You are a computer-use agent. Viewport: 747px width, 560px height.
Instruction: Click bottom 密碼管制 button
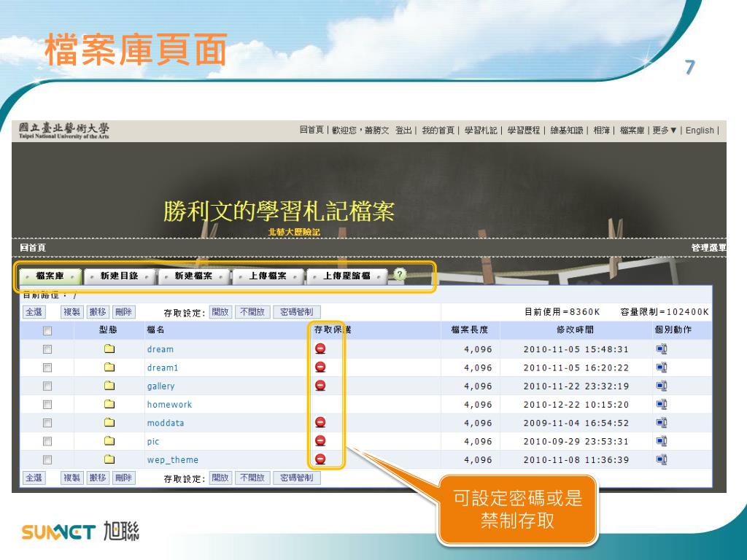pos(296,478)
